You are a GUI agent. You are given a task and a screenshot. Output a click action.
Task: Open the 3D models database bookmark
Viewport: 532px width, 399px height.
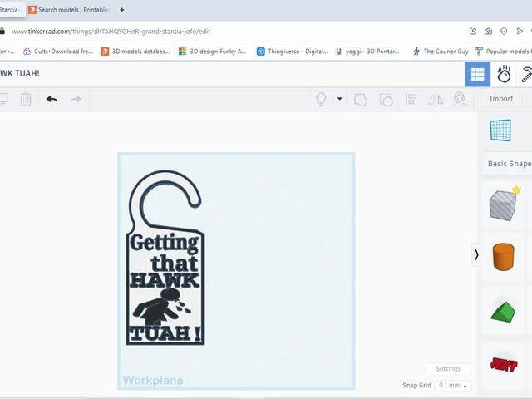tap(135, 52)
